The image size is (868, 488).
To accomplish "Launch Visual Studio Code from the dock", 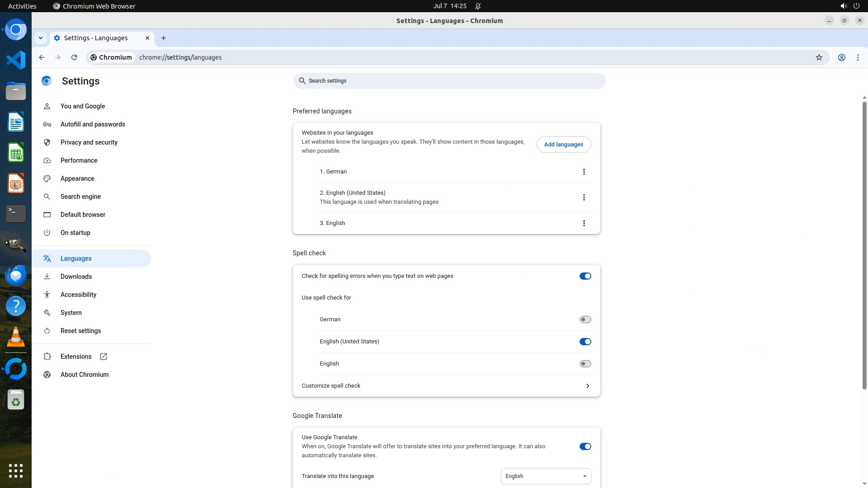I will [16, 60].
